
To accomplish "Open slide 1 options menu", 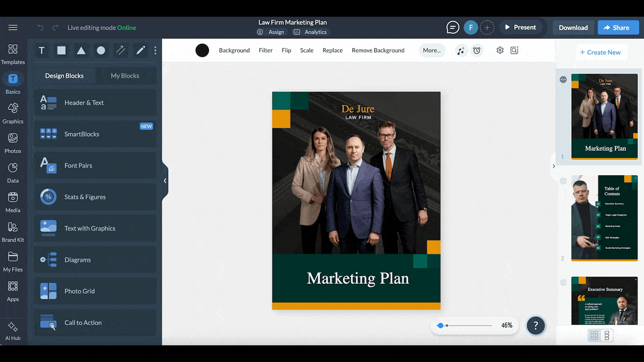I will click(563, 79).
